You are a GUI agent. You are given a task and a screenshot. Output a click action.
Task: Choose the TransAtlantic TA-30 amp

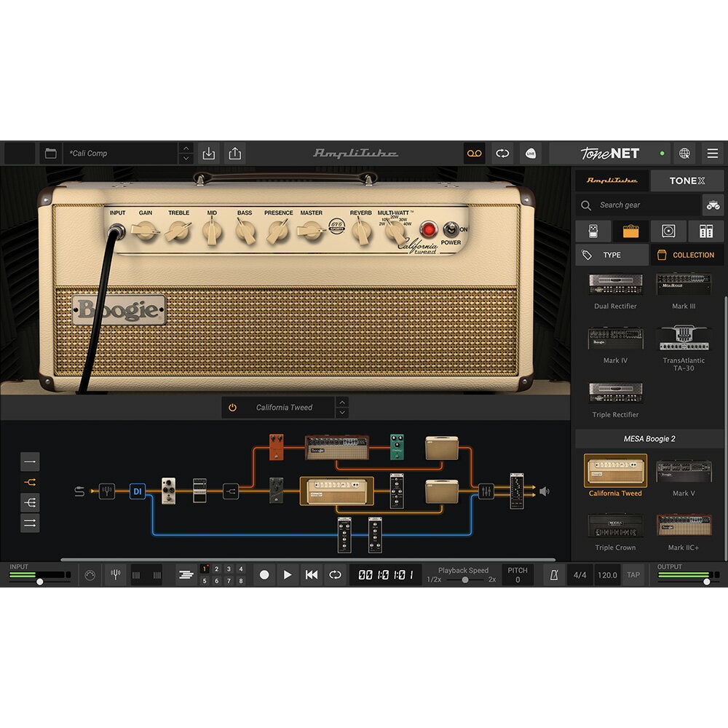point(684,339)
